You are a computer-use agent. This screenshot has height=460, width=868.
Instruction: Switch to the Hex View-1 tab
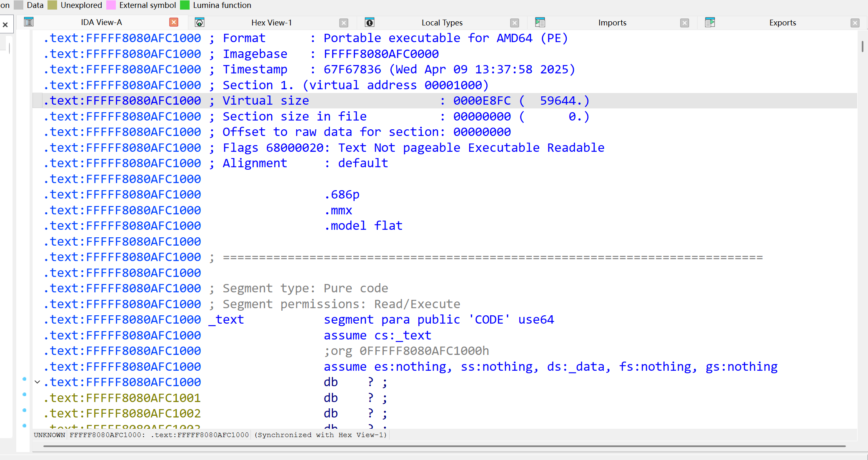[271, 23]
